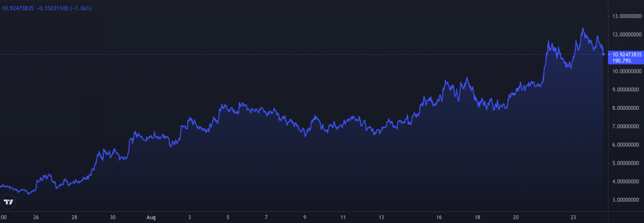Image resolution: width=644 pixels, height=223 pixels.
Task: Click the TradingView logo icon
Action: point(8,202)
